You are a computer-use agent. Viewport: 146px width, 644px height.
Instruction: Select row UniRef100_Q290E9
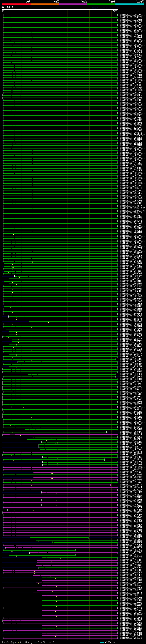(x=131, y=95)
